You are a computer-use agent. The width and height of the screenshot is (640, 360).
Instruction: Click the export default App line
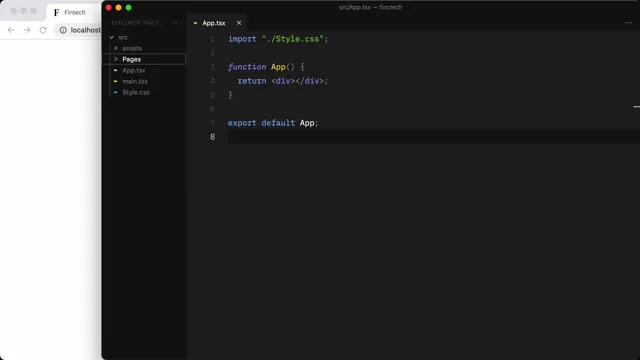pyautogui.click(x=273, y=123)
